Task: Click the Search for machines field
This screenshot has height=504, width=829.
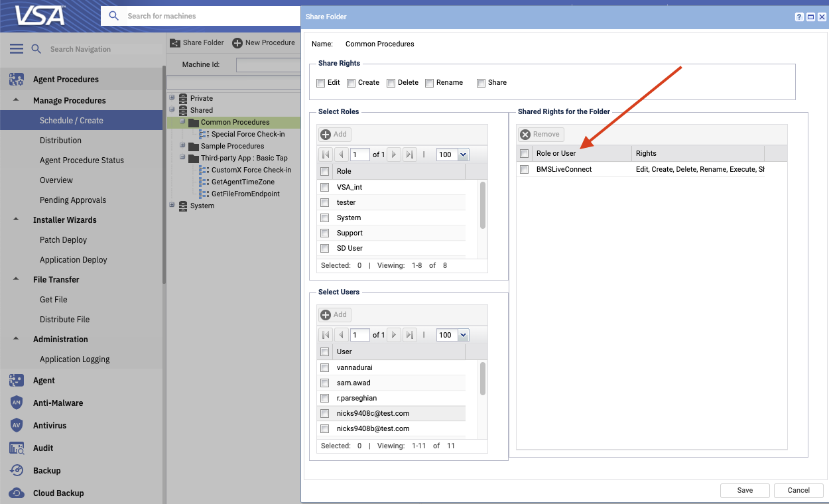Action: pyautogui.click(x=206, y=16)
